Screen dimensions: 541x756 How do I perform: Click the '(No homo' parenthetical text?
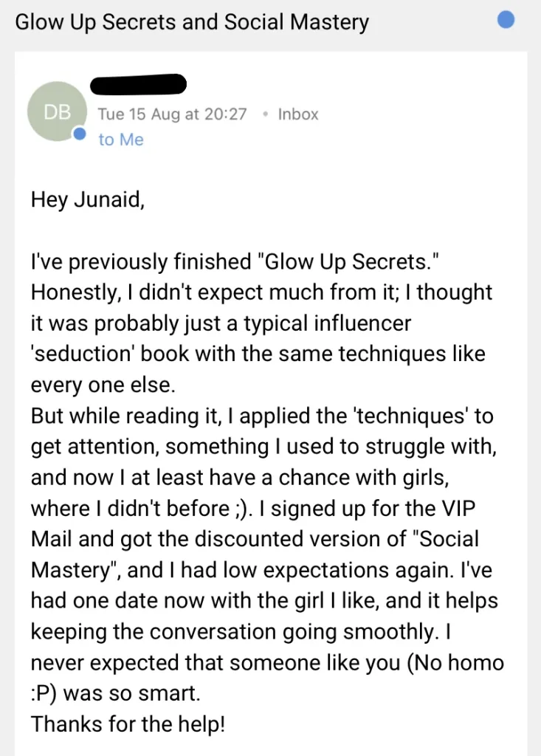tap(455, 662)
